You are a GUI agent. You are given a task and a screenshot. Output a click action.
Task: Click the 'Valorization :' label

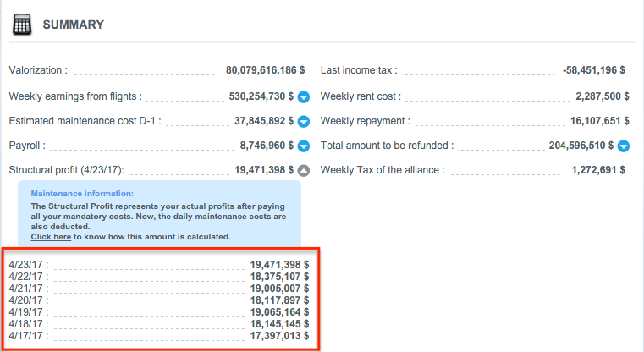tap(38, 70)
